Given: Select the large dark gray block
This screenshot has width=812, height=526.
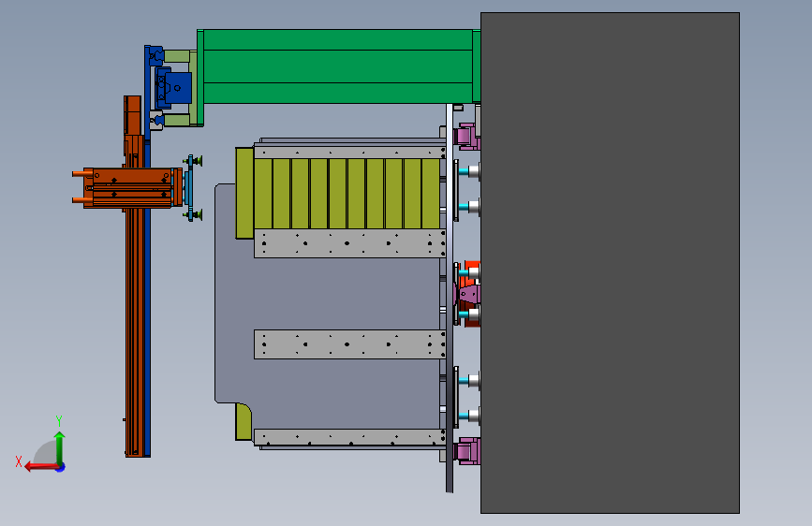Looking at the screenshot, I should coord(610,263).
